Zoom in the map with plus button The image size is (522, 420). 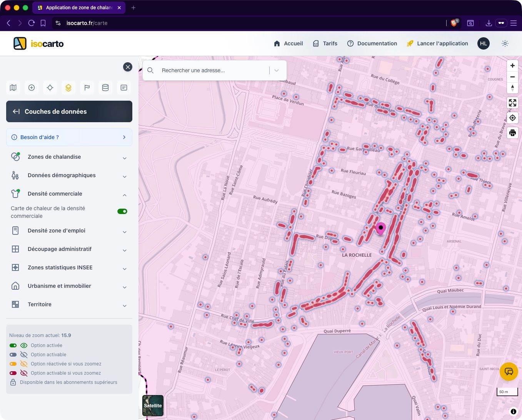click(x=512, y=66)
